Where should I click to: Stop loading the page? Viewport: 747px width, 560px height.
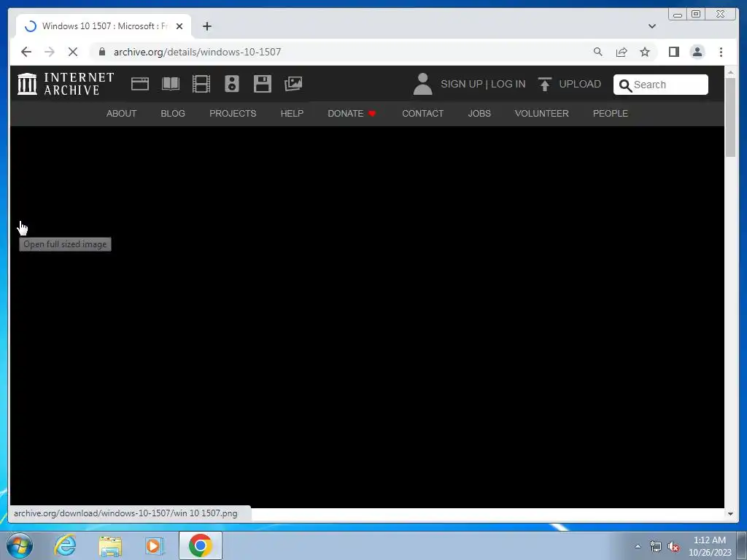(x=73, y=52)
